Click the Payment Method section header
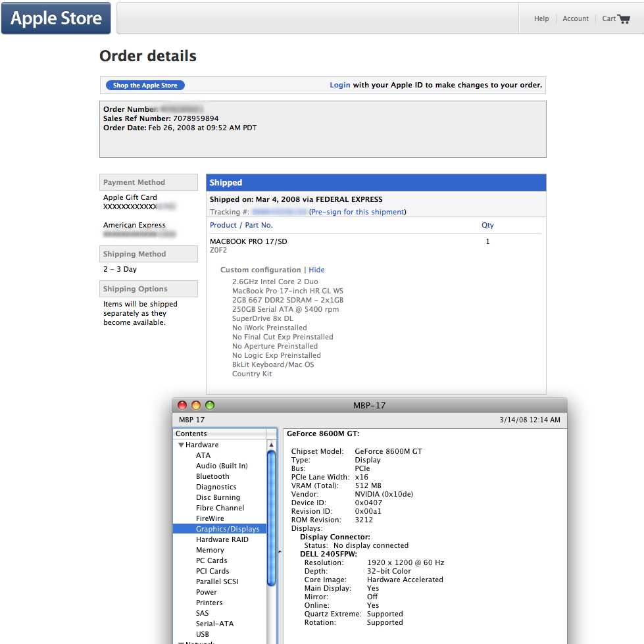 148,182
